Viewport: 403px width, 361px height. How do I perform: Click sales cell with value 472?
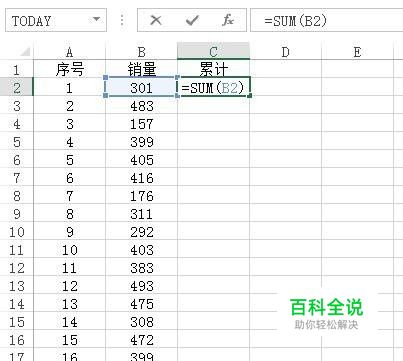pos(141,340)
